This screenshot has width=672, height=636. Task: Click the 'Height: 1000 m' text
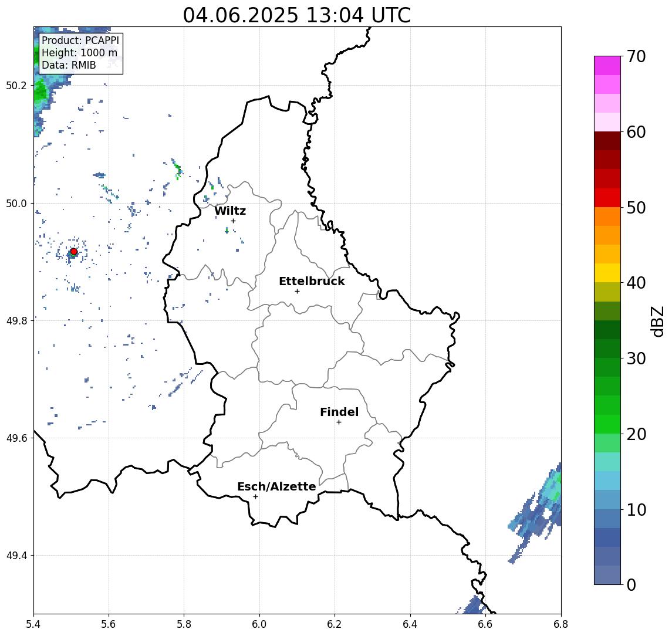(x=79, y=53)
